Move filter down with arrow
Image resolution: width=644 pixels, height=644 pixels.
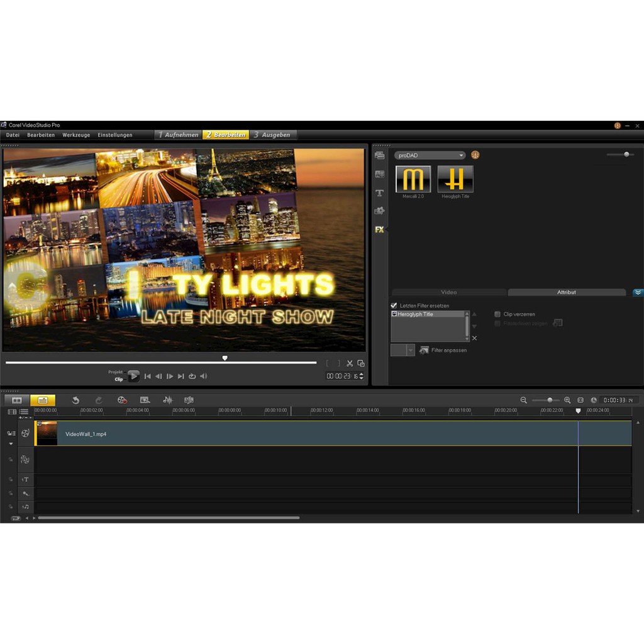(x=474, y=326)
